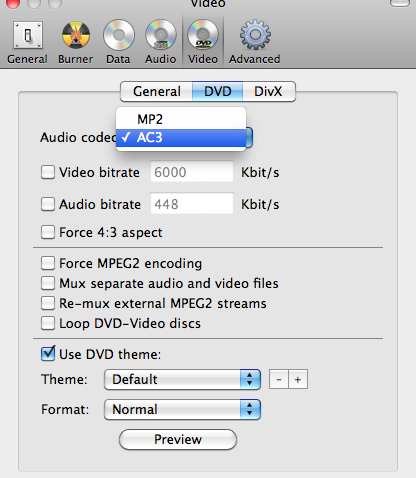Image resolution: width=416 pixels, height=478 pixels.
Task: Switch to the General sub-tab
Action: [157, 91]
